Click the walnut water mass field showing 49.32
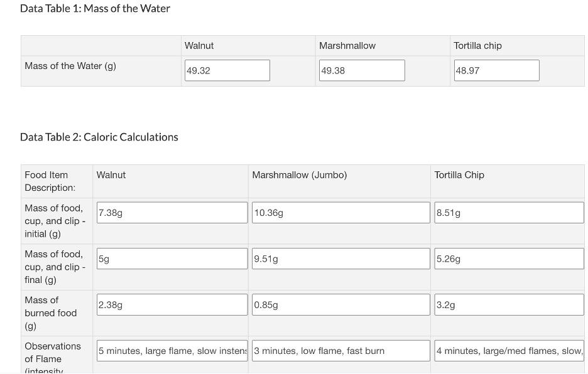This screenshot has height=374, width=588. click(x=227, y=70)
